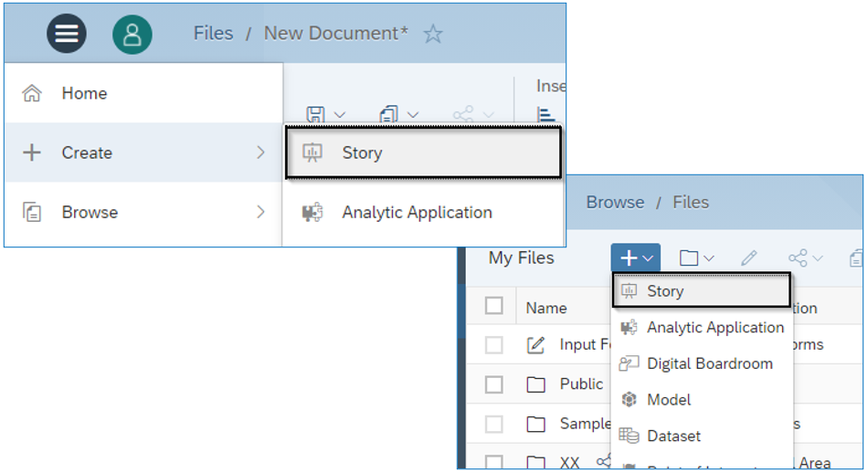
Task: Choose Analytic Application from Create submenu
Action: tap(423, 213)
